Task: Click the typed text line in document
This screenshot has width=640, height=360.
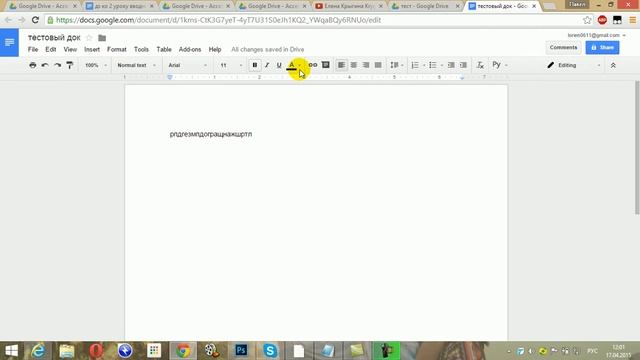Action: click(x=211, y=134)
